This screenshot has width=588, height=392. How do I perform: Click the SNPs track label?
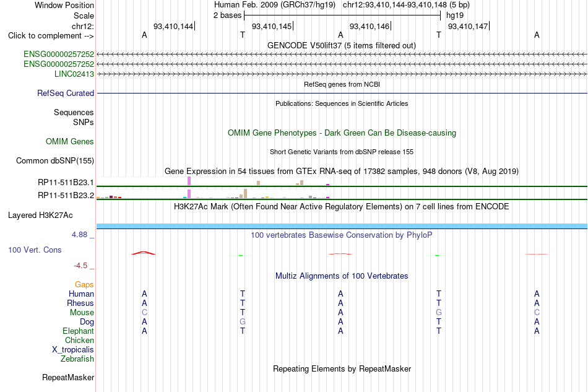tap(84, 122)
